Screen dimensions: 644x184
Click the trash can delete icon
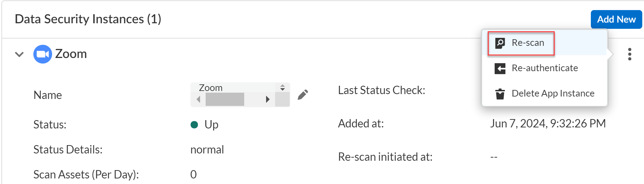pos(500,94)
